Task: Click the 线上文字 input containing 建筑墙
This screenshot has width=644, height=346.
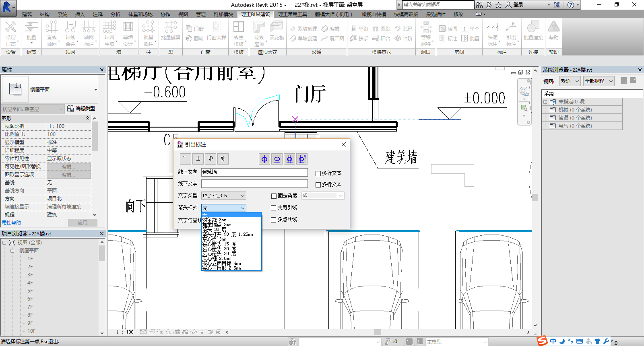Action: pyautogui.click(x=254, y=172)
